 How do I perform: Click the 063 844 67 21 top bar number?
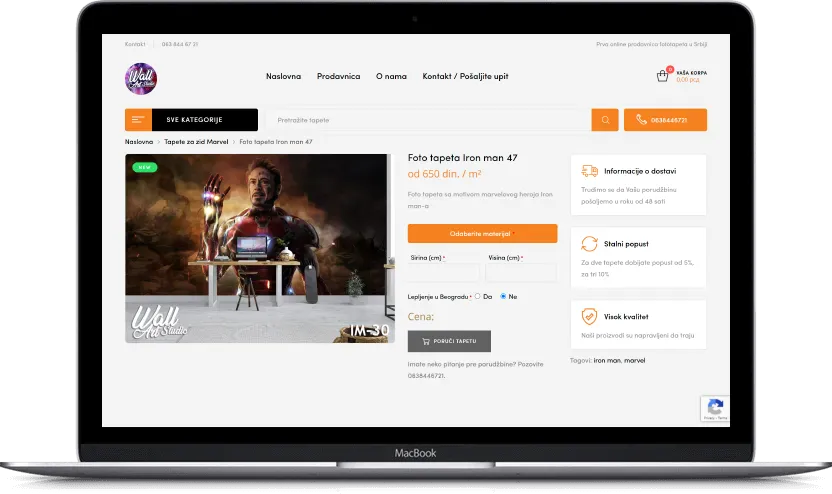tap(180, 44)
